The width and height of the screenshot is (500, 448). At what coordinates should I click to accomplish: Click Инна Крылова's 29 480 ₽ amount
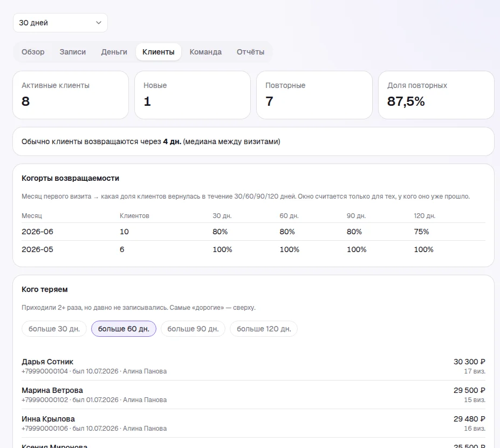pos(469,419)
